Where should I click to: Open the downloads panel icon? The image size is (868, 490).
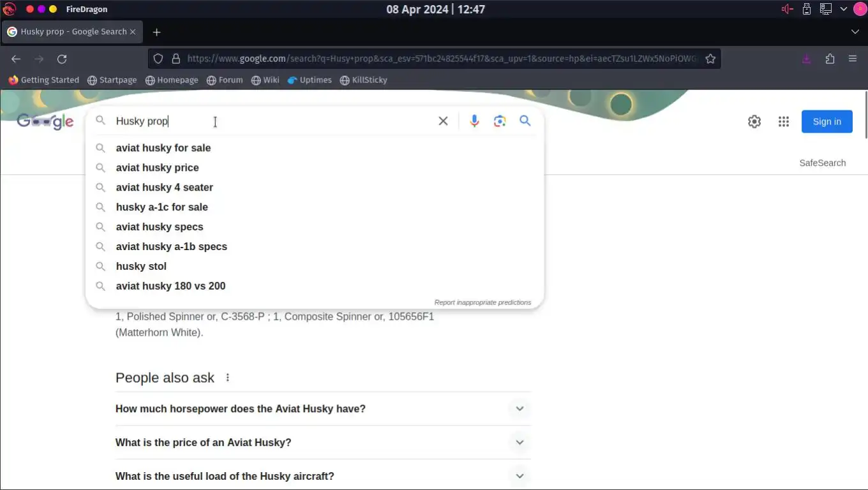(x=807, y=59)
